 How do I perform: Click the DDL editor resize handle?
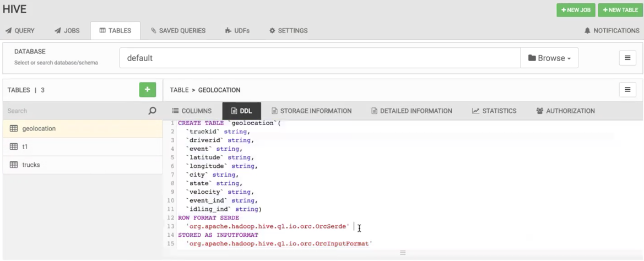point(403,253)
